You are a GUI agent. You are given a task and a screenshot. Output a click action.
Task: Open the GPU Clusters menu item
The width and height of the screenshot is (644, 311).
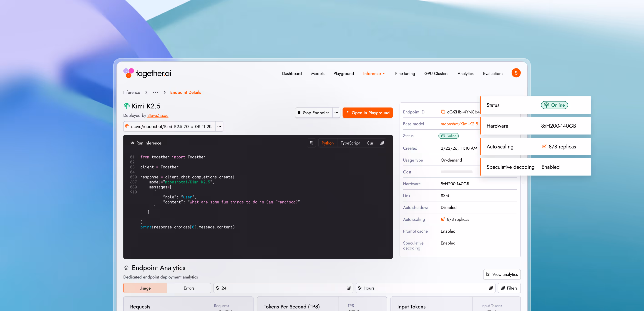436,73
